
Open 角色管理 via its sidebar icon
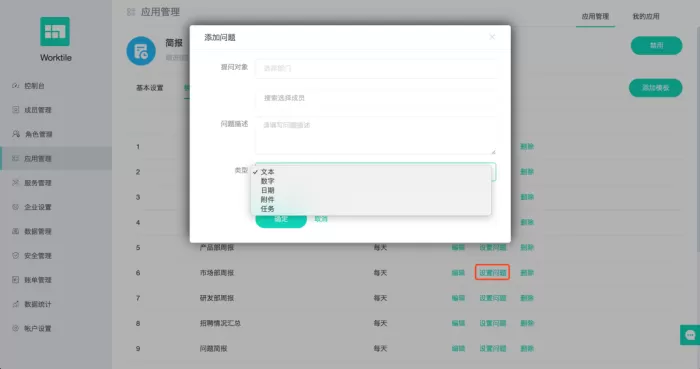(16, 134)
